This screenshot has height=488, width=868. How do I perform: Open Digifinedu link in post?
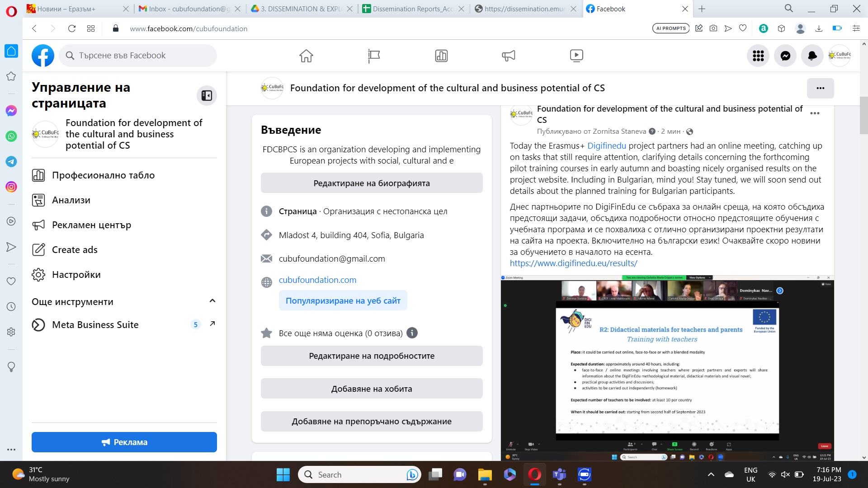(x=607, y=146)
